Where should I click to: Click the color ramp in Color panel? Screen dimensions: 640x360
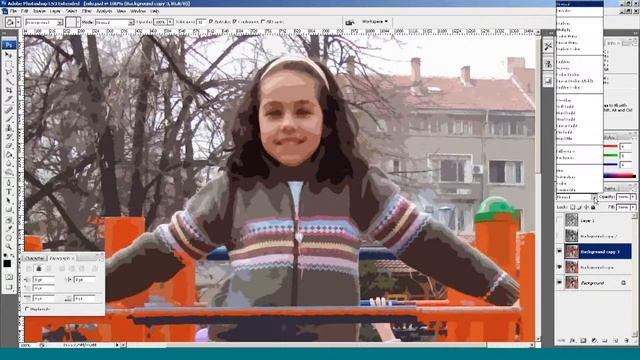coord(620,176)
